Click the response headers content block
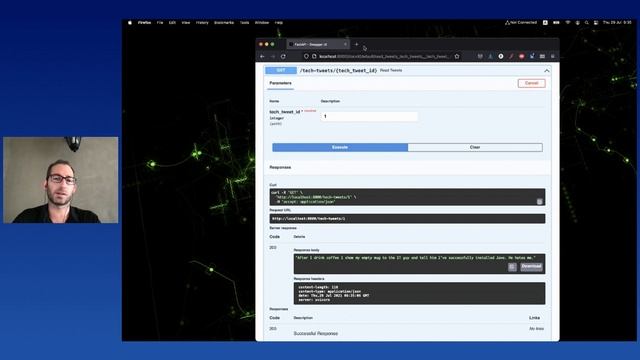This screenshot has height=360, width=640. pos(419,293)
